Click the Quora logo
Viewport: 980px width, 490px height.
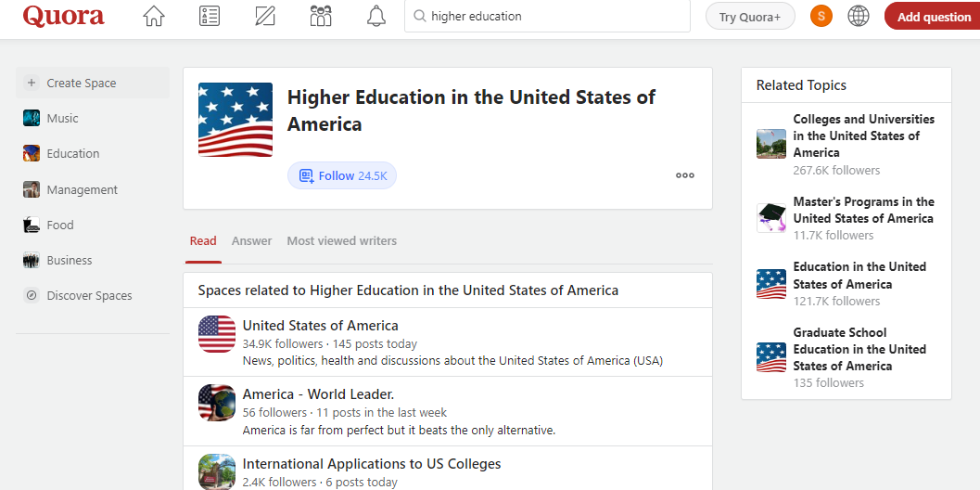(x=63, y=16)
